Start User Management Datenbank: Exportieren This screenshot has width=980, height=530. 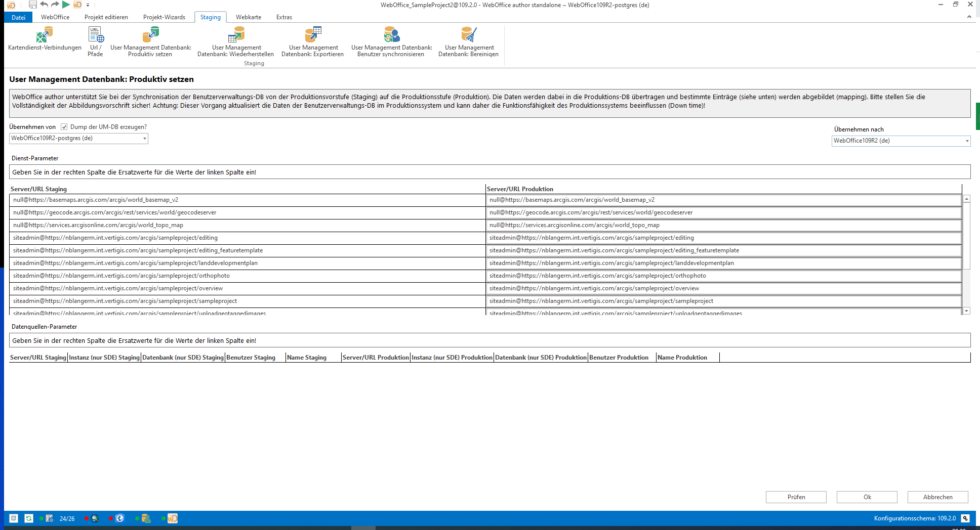[312, 40]
